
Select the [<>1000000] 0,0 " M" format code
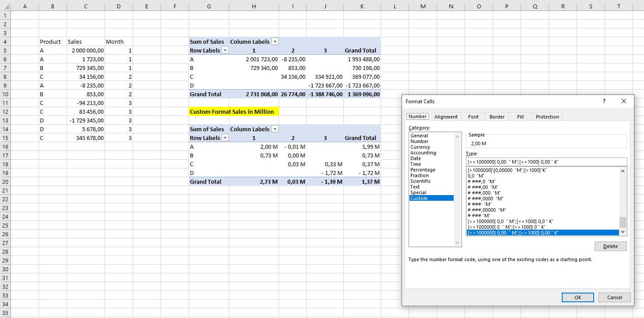542,221
